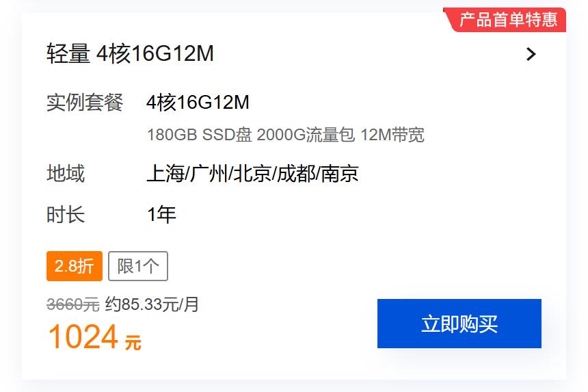The image size is (588, 392).
Task: Select the 4核16G12M package value
Action: click(x=198, y=102)
